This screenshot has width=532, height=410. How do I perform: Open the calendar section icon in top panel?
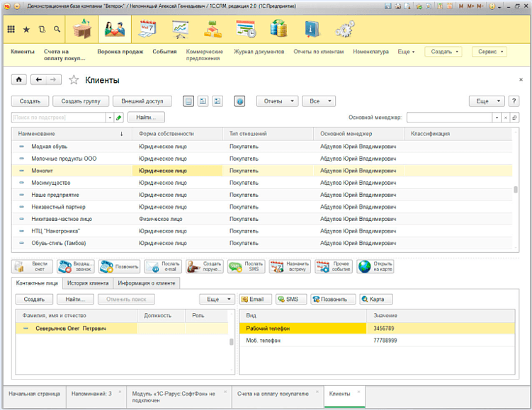click(x=147, y=29)
